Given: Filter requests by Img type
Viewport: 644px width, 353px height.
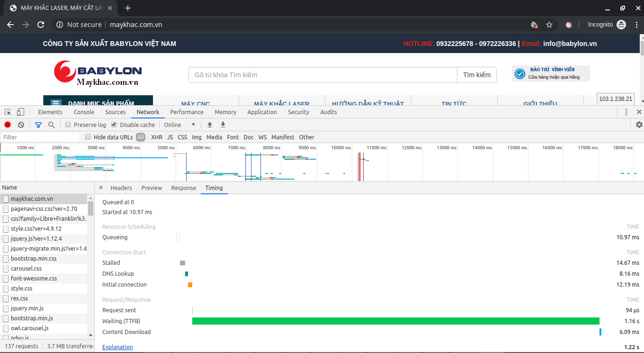Looking at the screenshot, I should [197, 137].
